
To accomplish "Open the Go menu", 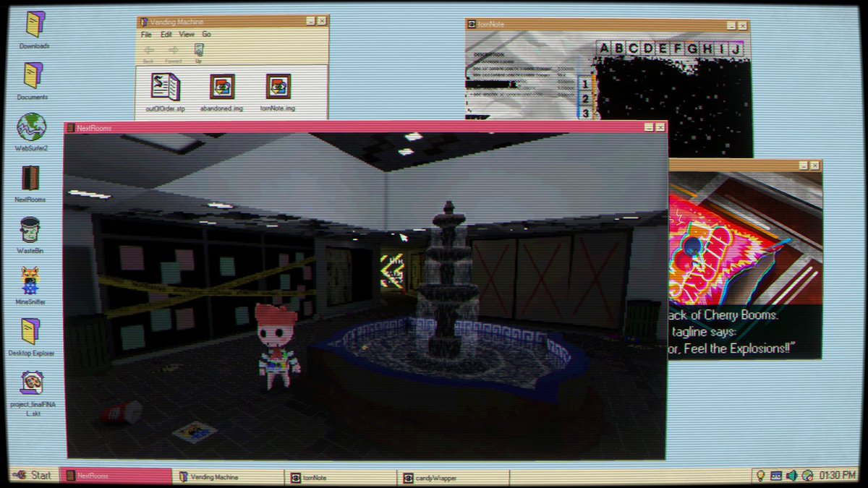I will pyautogui.click(x=205, y=34).
